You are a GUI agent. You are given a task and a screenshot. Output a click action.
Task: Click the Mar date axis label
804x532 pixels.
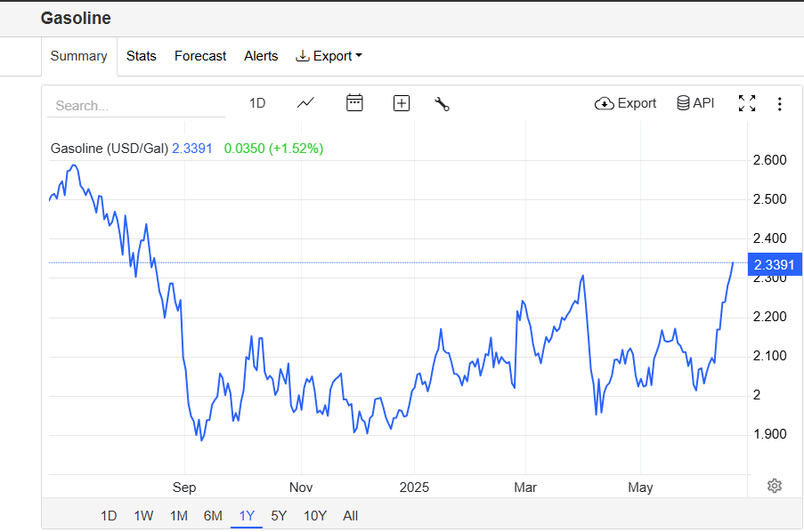tap(525, 487)
